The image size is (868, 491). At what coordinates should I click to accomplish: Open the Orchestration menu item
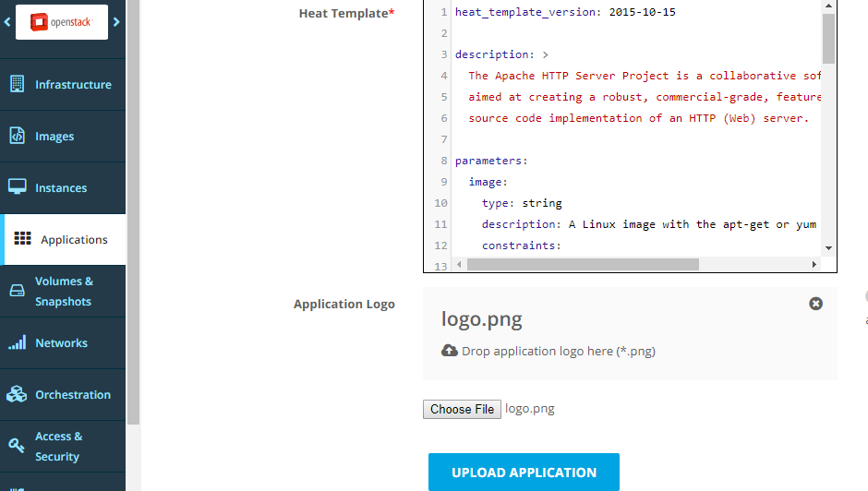[x=72, y=394]
